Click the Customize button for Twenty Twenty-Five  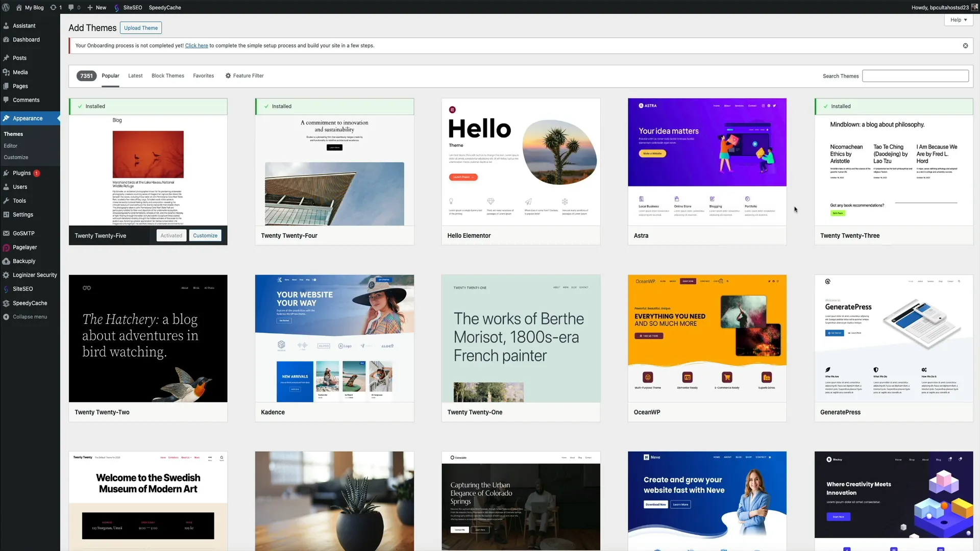pyautogui.click(x=205, y=235)
